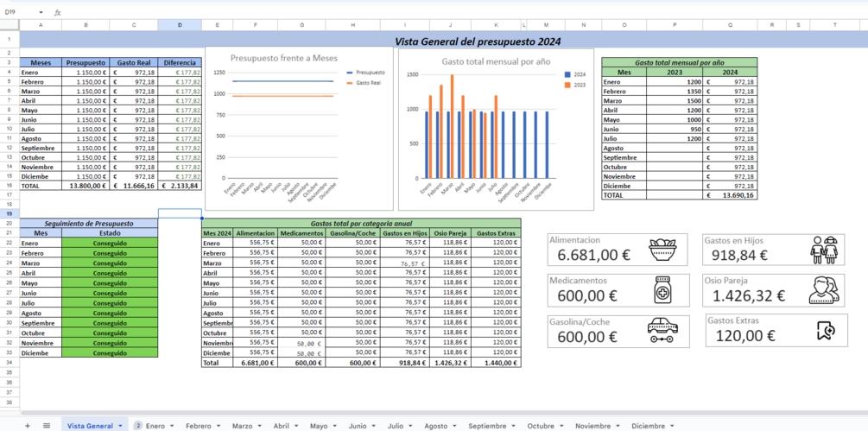The image size is (868, 431).
Task: Click orange Gasto Real legend swatch
Action: click(349, 82)
